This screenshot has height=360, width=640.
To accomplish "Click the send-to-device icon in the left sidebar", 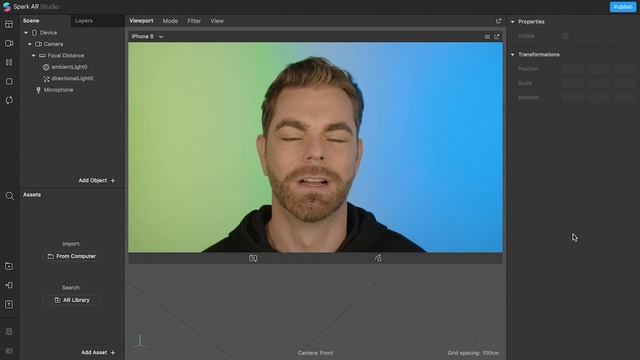I will click(9, 285).
